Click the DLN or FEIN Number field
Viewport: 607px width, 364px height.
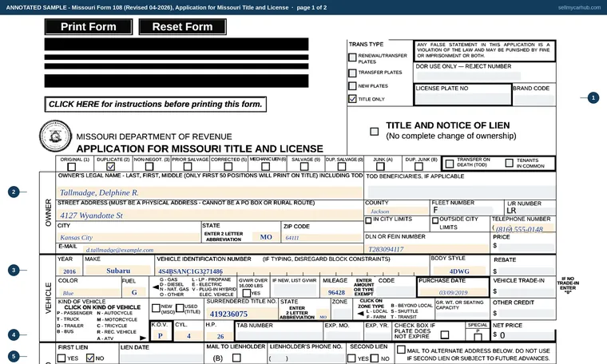tap(427, 249)
